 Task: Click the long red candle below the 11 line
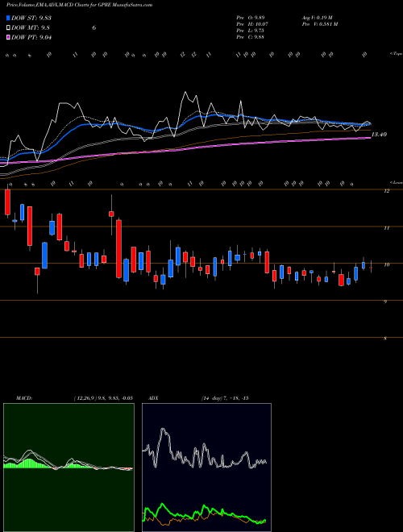(x=118, y=249)
